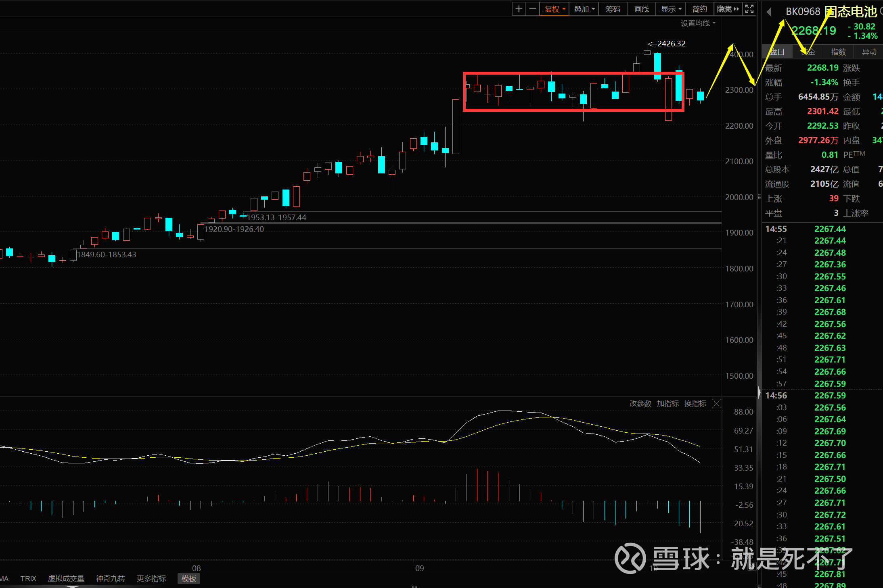Image resolution: width=883 pixels, height=588 pixels.
Task: Zoom out chart with minus icon
Action: tap(533, 9)
